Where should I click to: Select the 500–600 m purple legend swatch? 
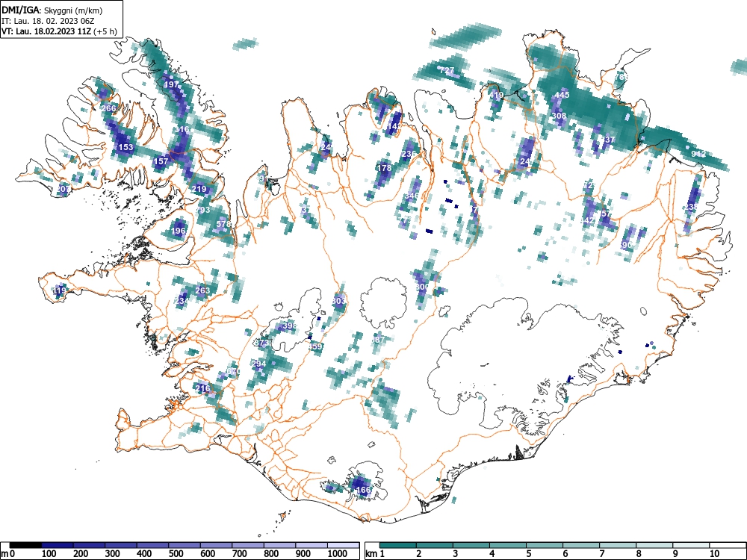point(185,545)
